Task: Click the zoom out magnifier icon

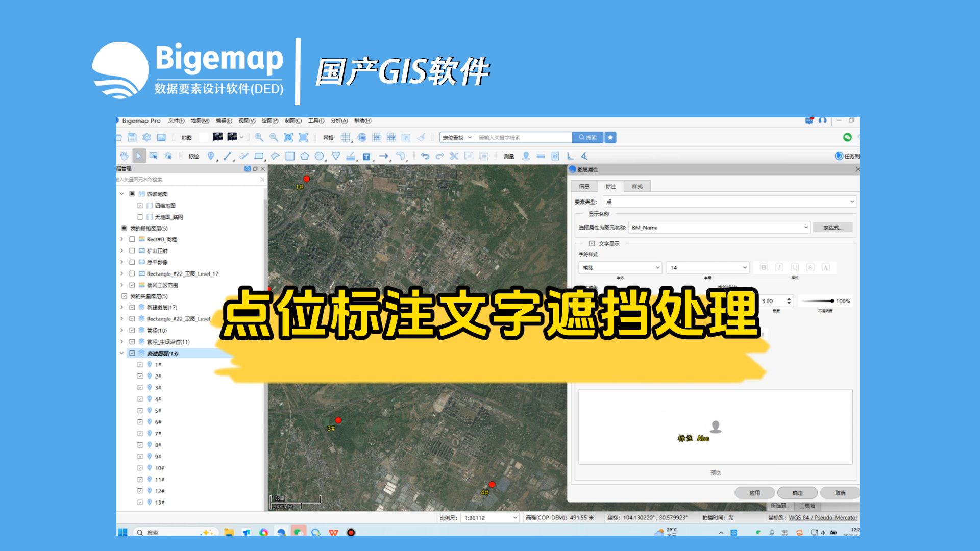Action: pyautogui.click(x=274, y=137)
